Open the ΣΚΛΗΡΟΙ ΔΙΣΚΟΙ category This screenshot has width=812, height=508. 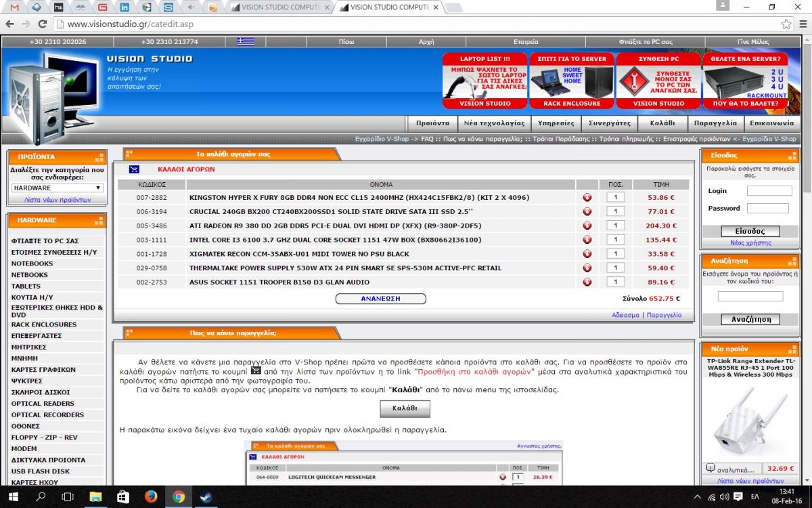click(x=41, y=392)
